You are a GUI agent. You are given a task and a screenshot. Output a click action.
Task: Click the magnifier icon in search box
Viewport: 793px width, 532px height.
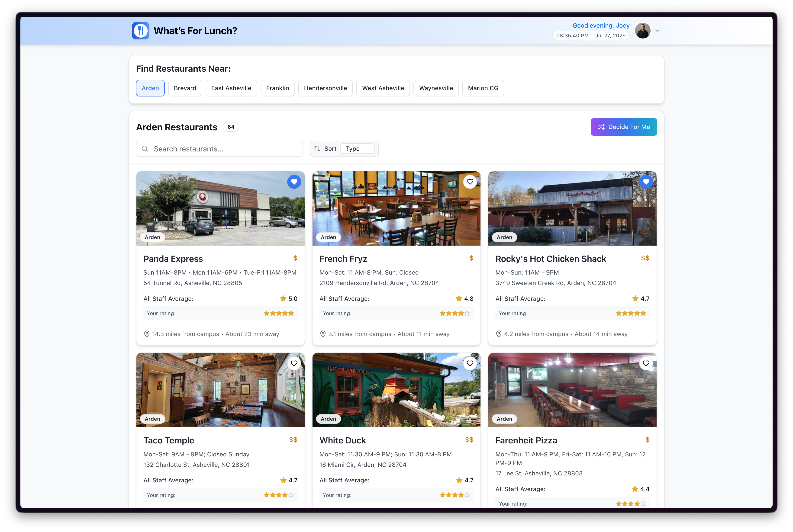pos(145,149)
